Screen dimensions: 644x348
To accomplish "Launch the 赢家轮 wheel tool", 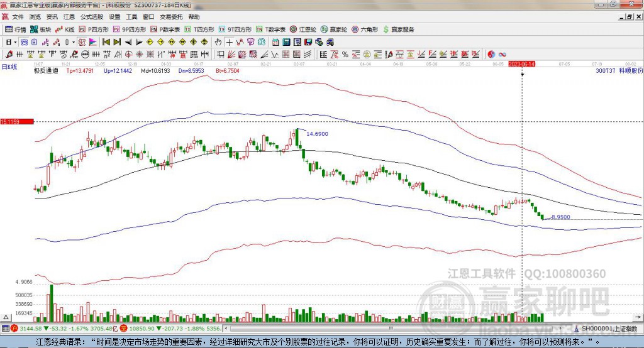I will pos(334,30).
